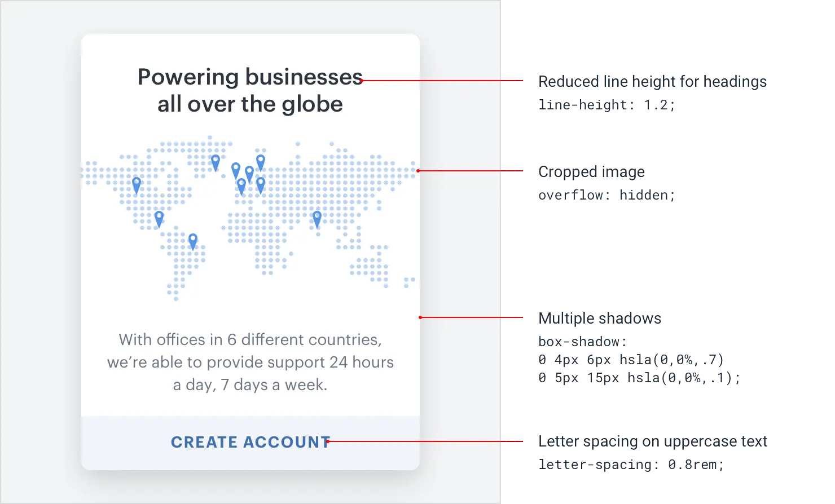Click the northernmost pin over Scandinavia

(x=261, y=162)
